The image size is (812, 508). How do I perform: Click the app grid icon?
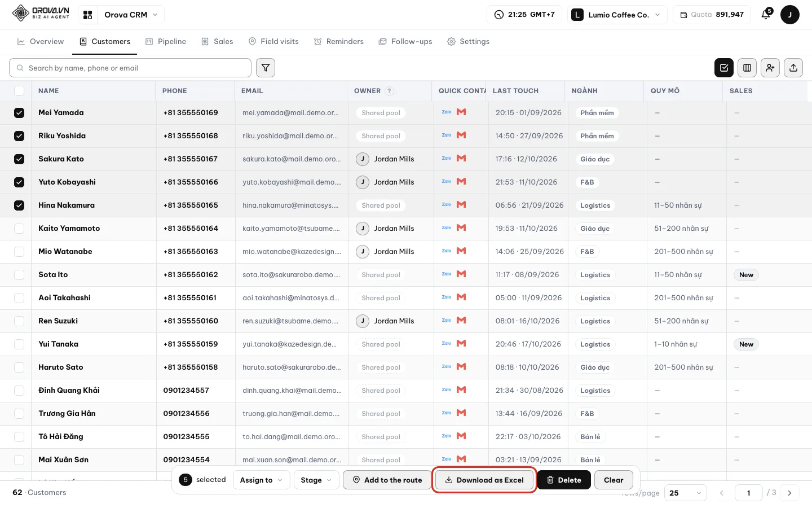point(87,15)
